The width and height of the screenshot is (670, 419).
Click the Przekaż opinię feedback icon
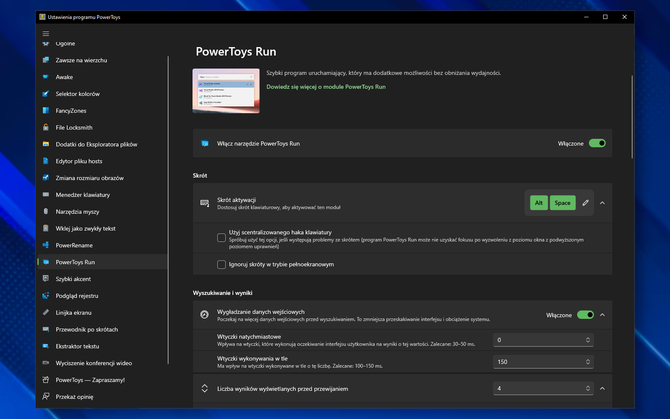pos(46,396)
